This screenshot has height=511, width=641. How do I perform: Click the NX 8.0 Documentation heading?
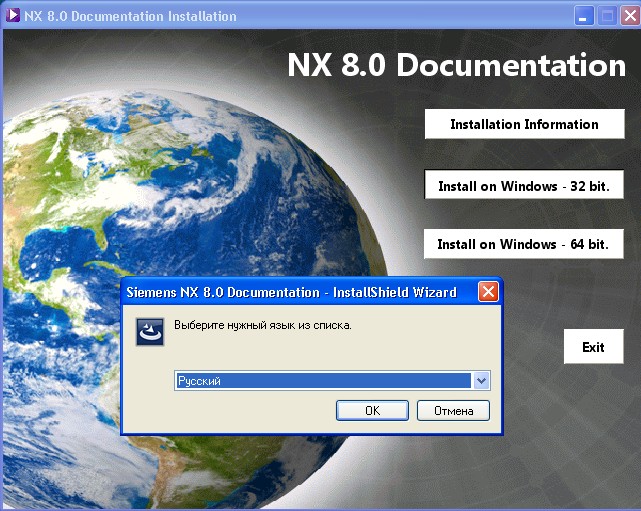456,66
